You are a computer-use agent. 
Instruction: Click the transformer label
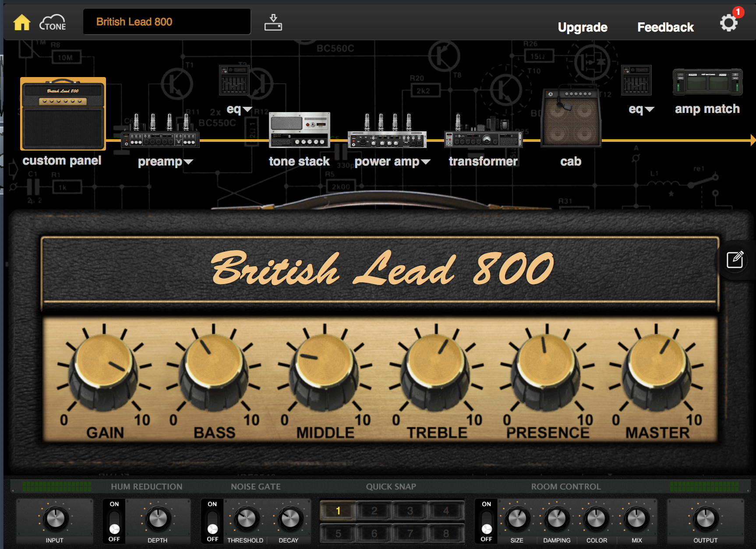tap(483, 162)
